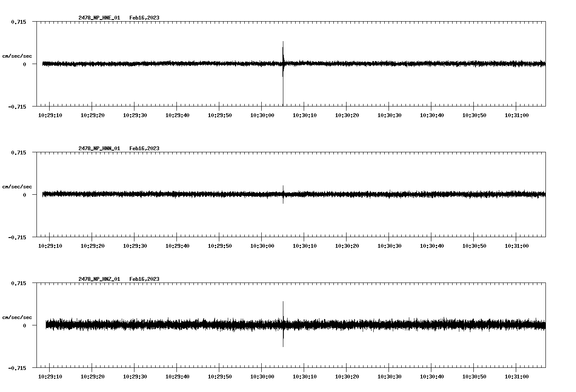The height and width of the screenshot is (392, 576).
Task: Click the 10:30:30 tick label under HNZ plot
Action: point(389,377)
